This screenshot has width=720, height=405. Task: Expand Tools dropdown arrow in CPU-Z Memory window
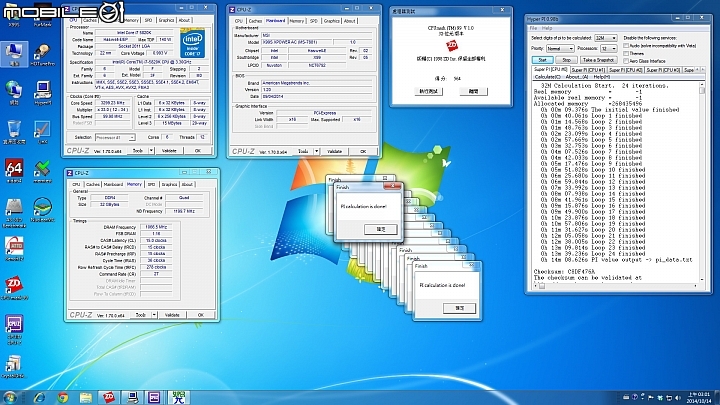click(x=154, y=315)
